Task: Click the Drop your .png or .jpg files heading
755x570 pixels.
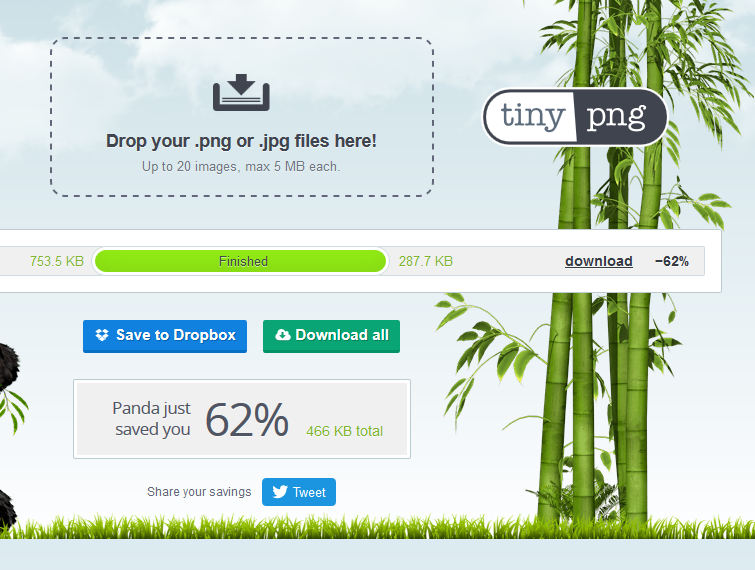Action: [x=241, y=141]
